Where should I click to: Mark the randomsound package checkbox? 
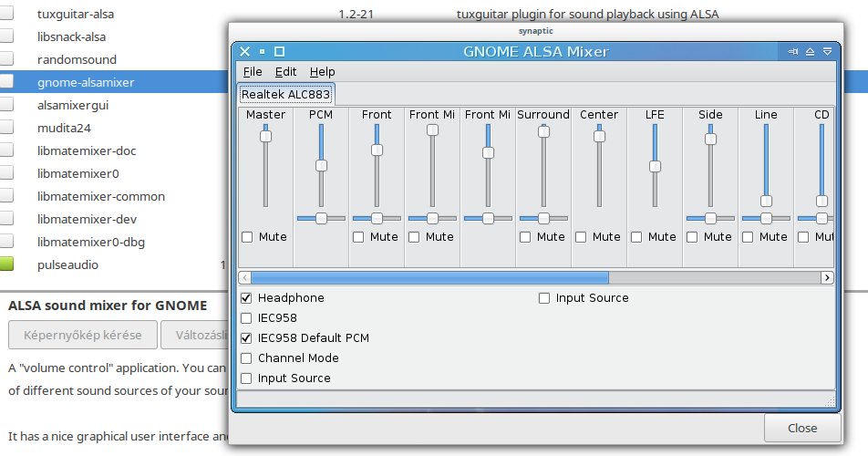[6, 59]
